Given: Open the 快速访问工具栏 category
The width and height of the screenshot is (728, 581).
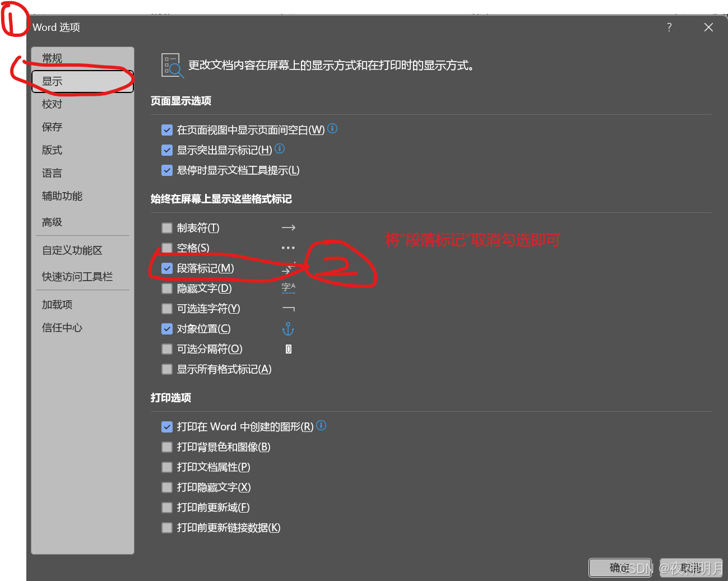Looking at the screenshot, I should point(82,277).
